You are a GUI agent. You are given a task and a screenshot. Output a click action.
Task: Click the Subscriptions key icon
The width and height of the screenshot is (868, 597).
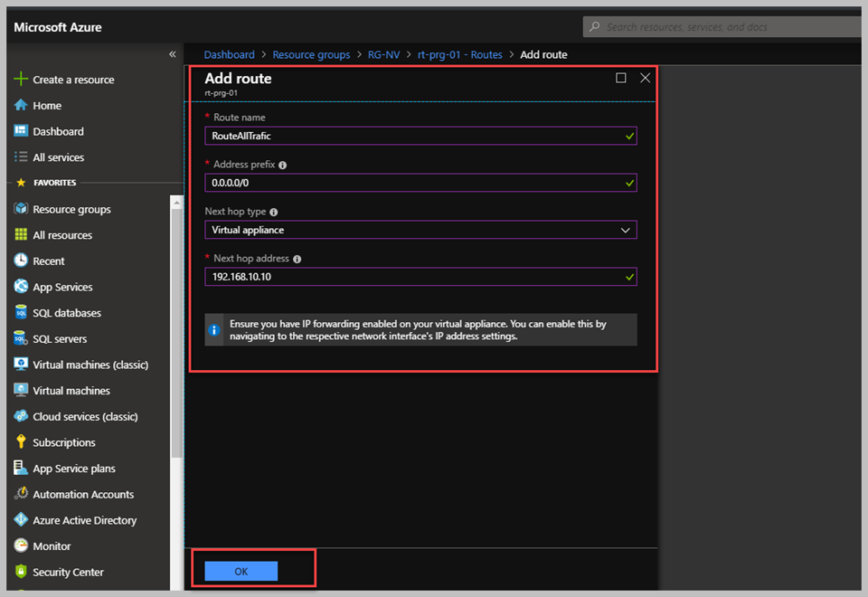[x=21, y=442]
